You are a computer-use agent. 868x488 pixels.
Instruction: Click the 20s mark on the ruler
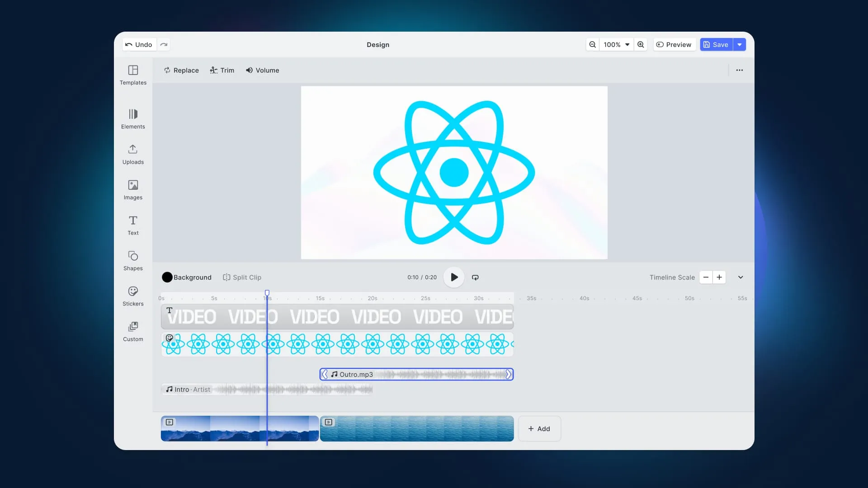pyautogui.click(x=373, y=298)
